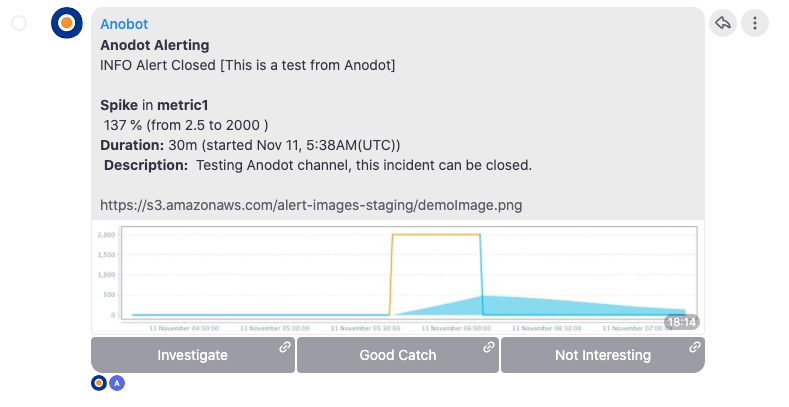Click the small Anobot read-receipt avatar

99,383
